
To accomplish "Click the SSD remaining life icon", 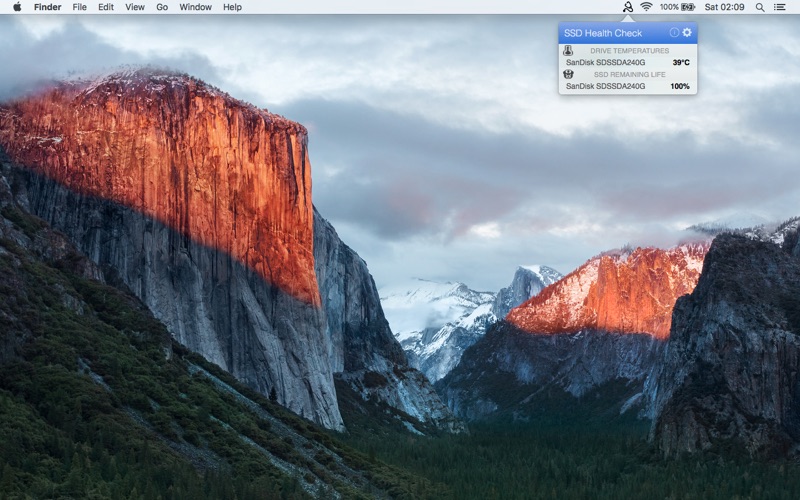I will coord(568,74).
